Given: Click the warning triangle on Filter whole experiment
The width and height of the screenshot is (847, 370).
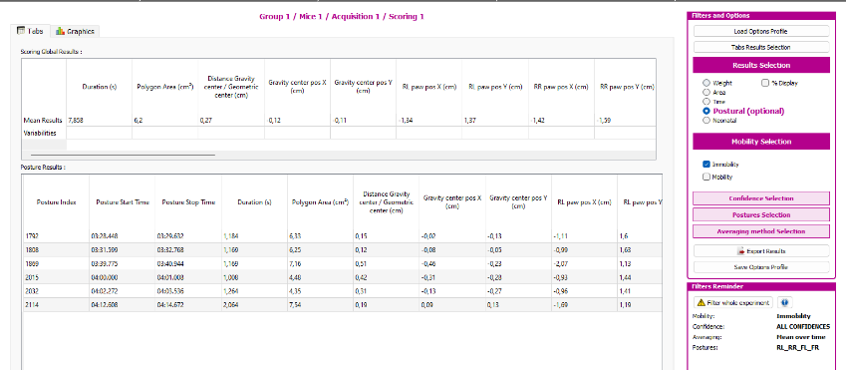Looking at the screenshot, I should tap(701, 302).
